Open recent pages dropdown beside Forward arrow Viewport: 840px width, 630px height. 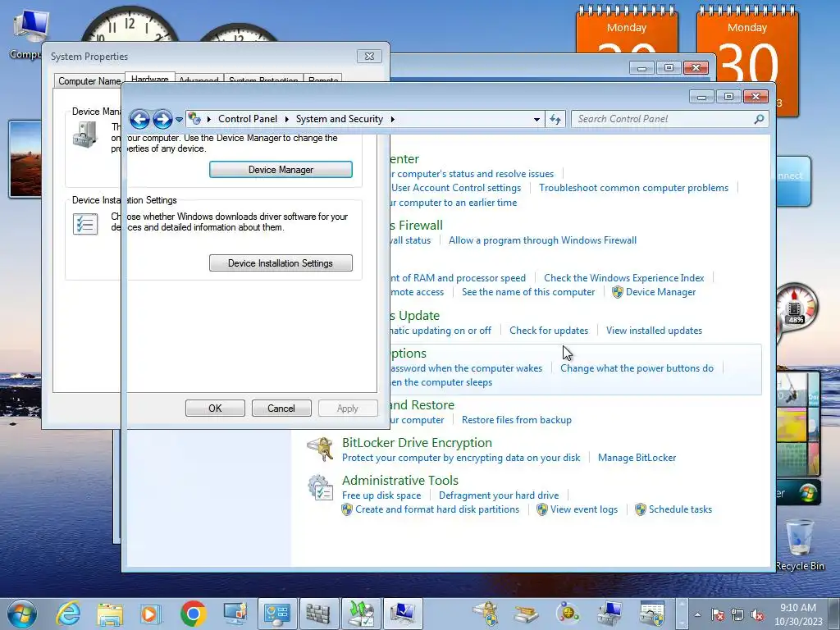click(179, 120)
